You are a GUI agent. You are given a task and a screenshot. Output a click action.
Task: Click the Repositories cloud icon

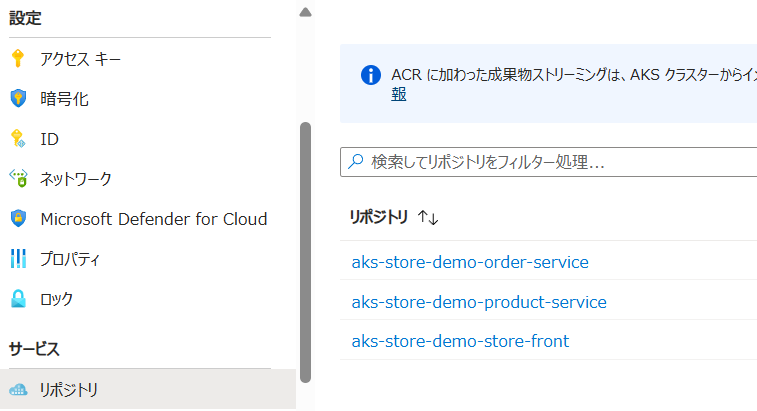tap(18, 389)
